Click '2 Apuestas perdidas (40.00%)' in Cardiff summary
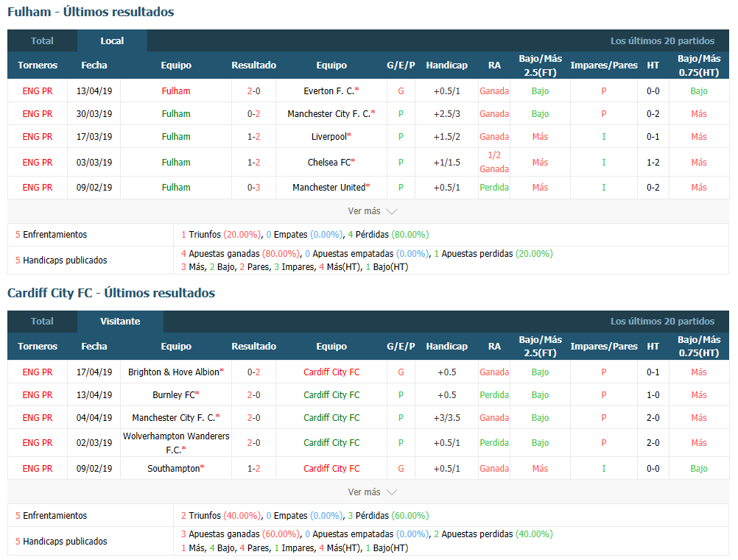The width and height of the screenshot is (738, 560). pos(493,534)
